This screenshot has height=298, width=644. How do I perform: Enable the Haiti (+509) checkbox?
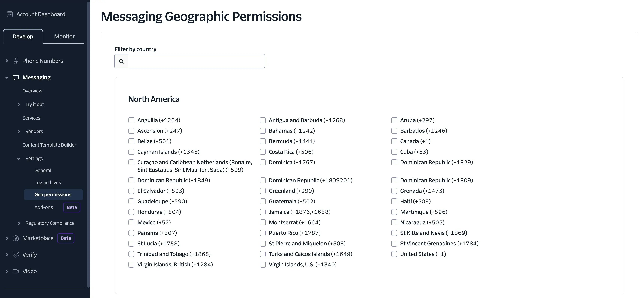tap(394, 201)
